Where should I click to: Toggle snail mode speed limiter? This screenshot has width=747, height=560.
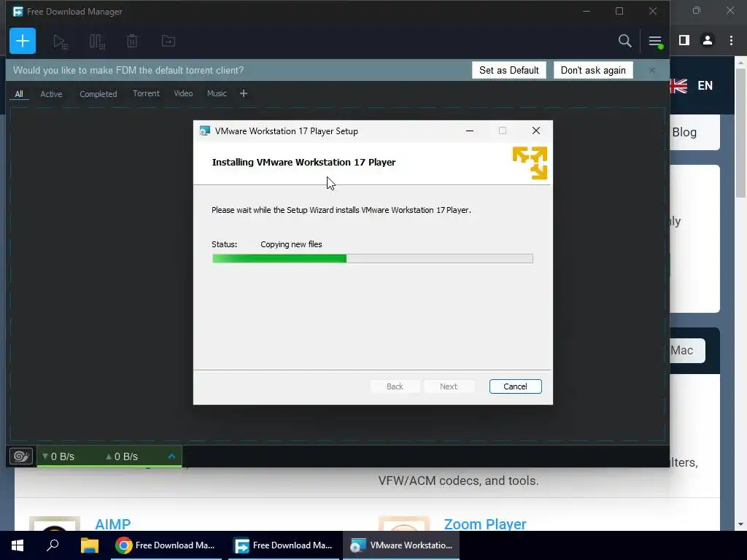21,456
